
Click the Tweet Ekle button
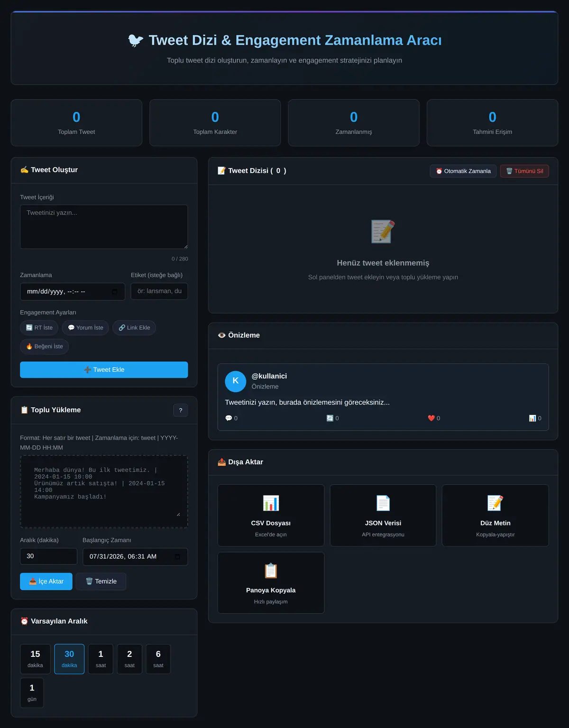(x=104, y=370)
